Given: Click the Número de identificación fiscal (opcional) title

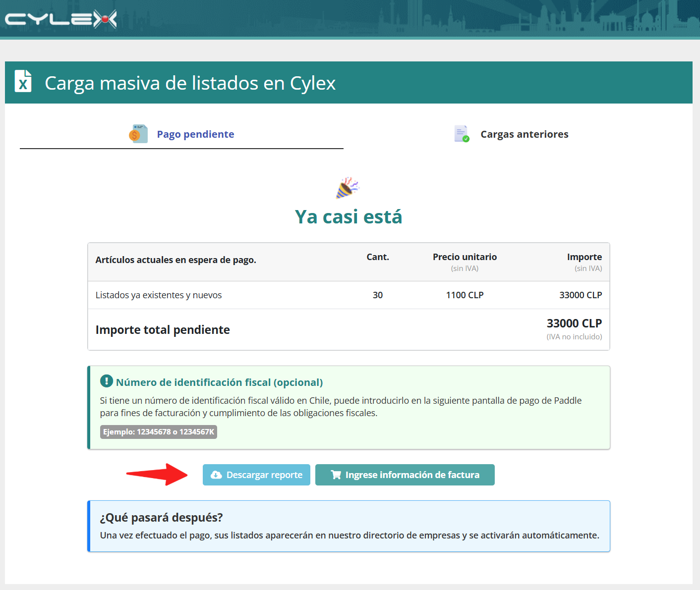Looking at the screenshot, I should click(219, 382).
